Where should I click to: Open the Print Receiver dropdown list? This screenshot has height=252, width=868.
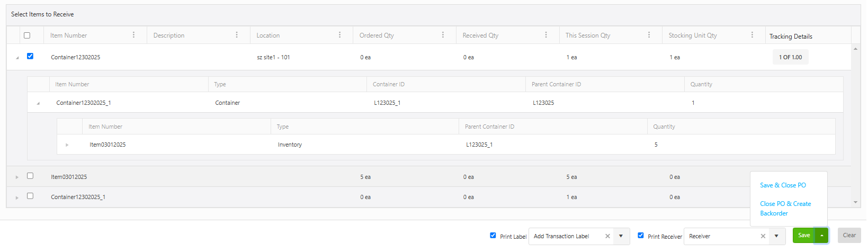776,236
